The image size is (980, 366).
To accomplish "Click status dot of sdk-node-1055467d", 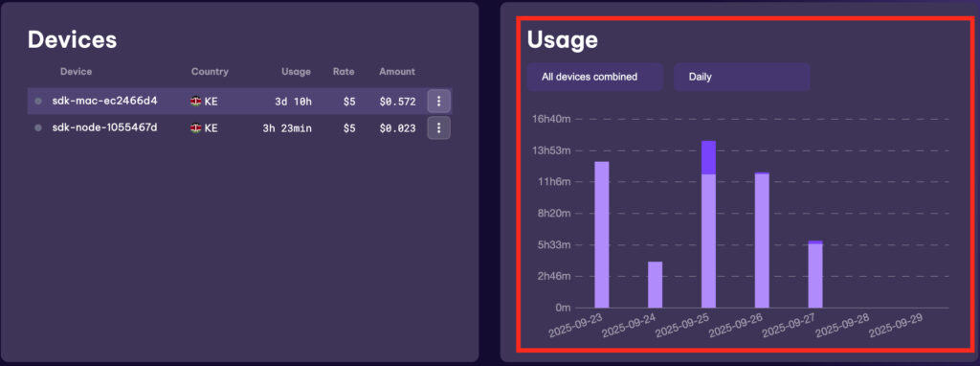I will click(38, 127).
